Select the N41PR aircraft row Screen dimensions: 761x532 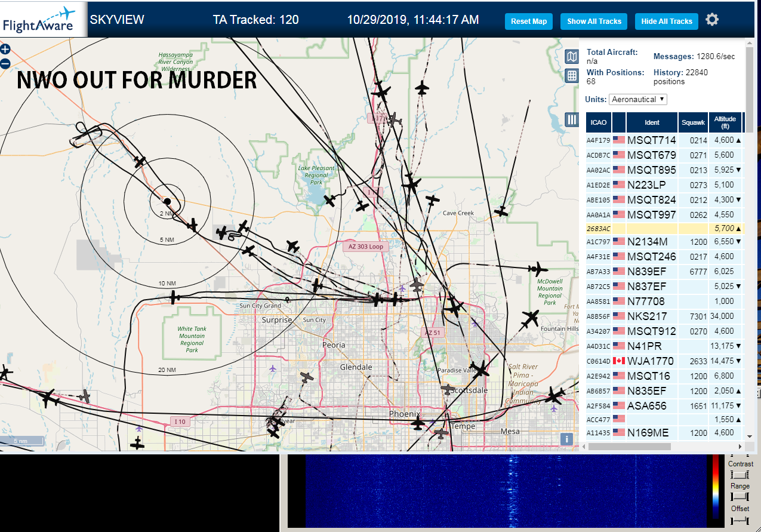(664, 346)
